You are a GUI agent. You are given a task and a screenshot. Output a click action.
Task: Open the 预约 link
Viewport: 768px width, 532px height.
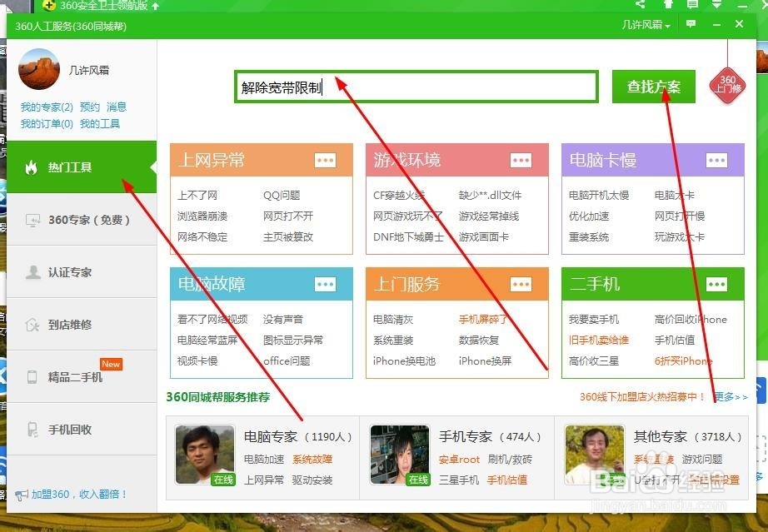pyautogui.click(x=90, y=107)
